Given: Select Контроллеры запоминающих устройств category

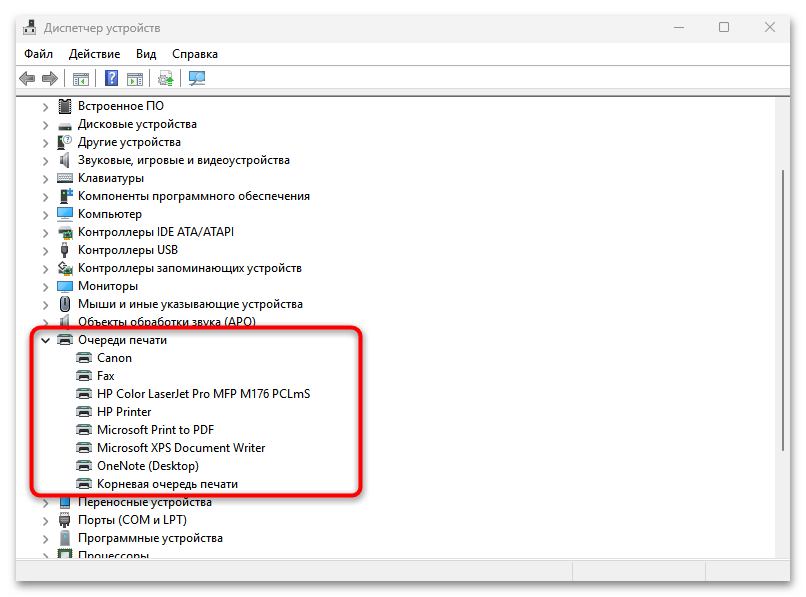Looking at the screenshot, I should tap(190, 268).
